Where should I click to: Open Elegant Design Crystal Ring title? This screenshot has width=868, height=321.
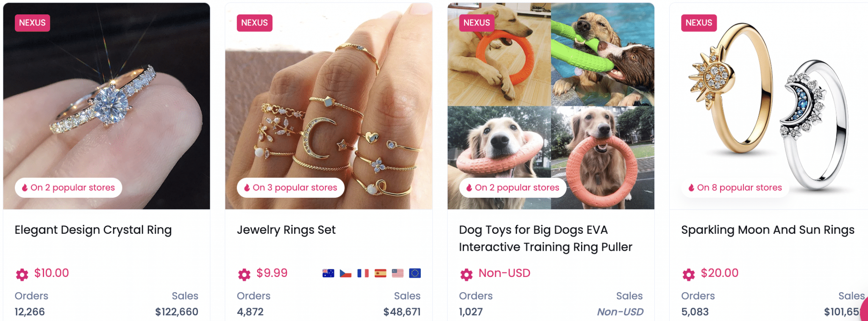(93, 230)
